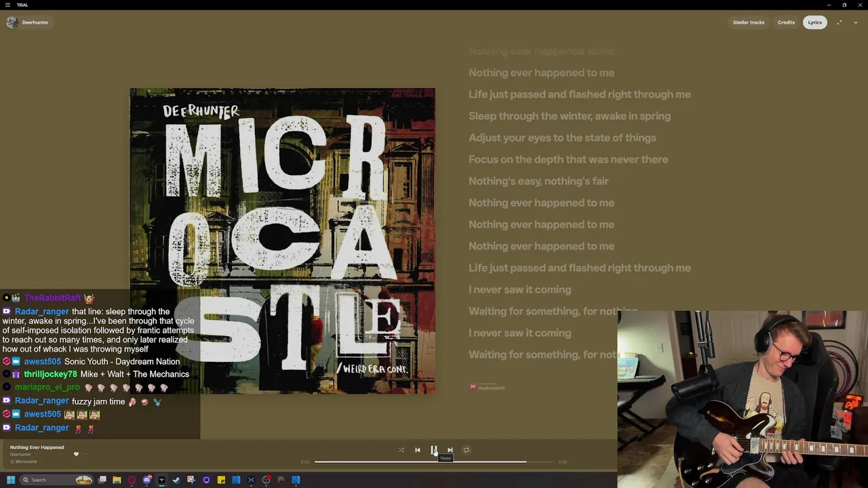The height and width of the screenshot is (488, 868).
Task: Open File Explorer from the taskbar
Action: point(117,480)
